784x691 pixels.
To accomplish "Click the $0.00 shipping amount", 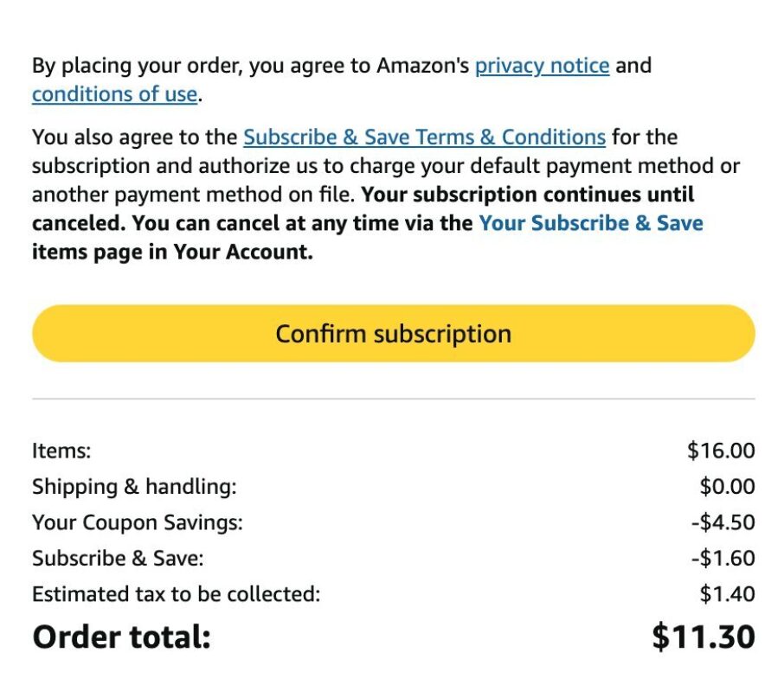I will (x=727, y=487).
